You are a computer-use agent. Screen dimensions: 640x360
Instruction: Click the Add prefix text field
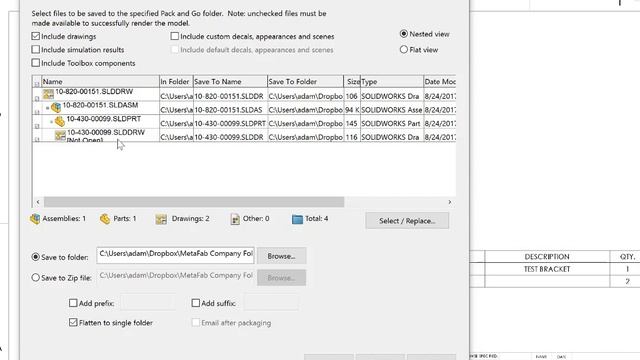pyautogui.click(x=148, y=303)
